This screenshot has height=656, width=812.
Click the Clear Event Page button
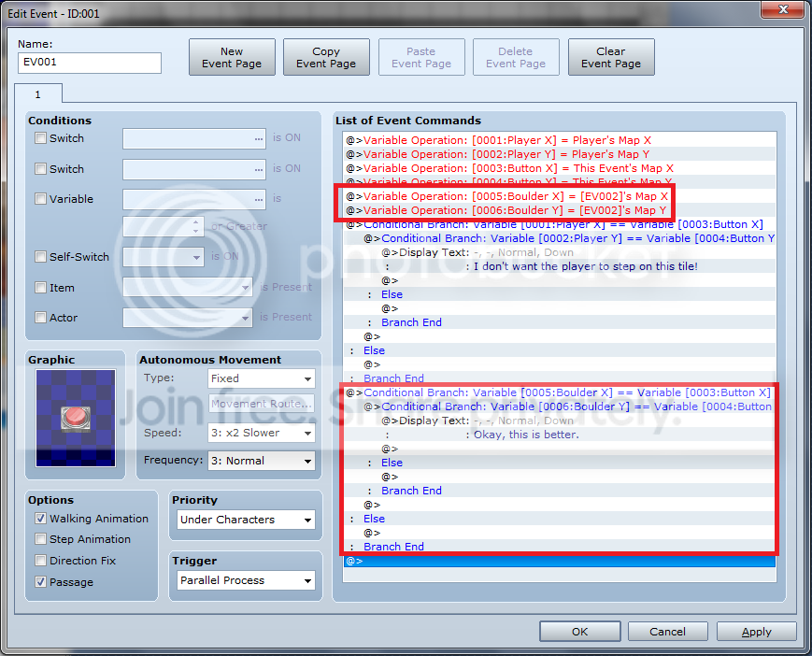tap(611, 57)
